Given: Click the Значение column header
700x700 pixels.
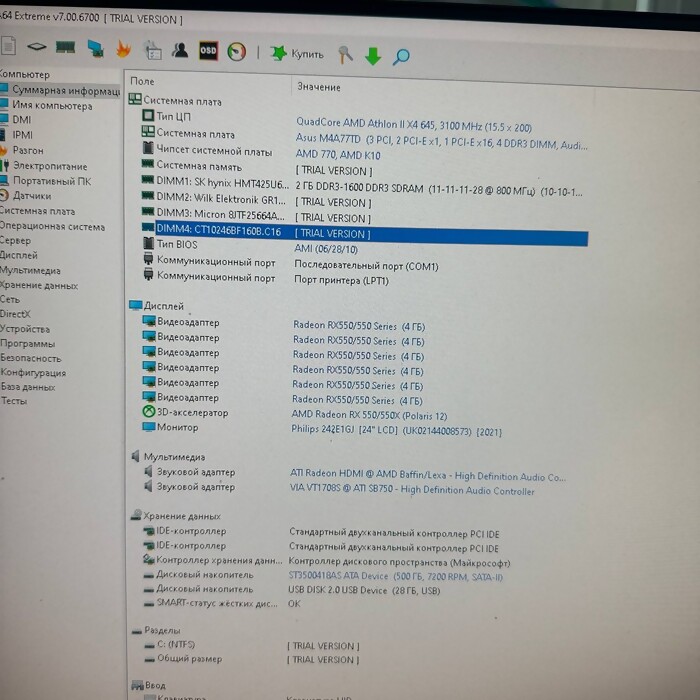Looking at the screenshot, I should click(319, 87).
